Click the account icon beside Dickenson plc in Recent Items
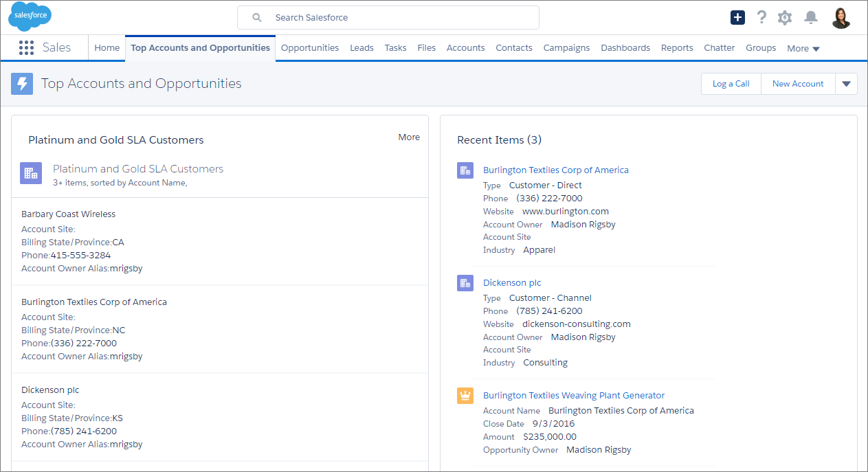 pos(465,283)
